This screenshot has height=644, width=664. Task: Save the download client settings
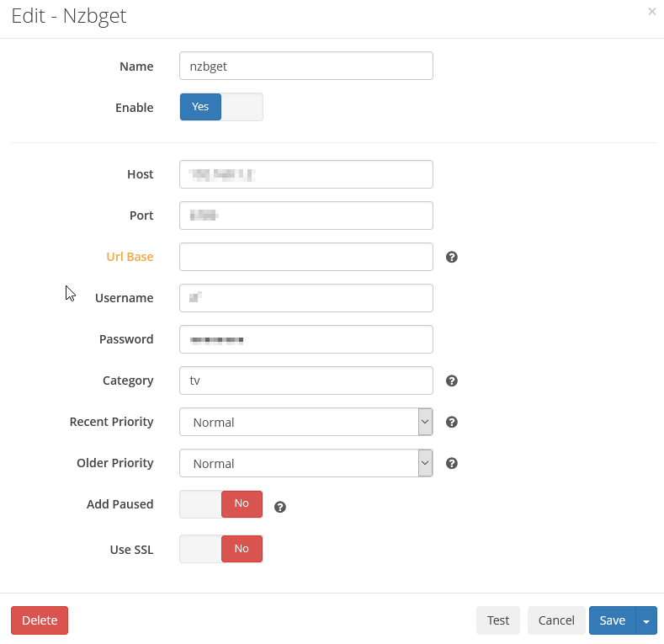pyautogui.click(x=612, y=620)
